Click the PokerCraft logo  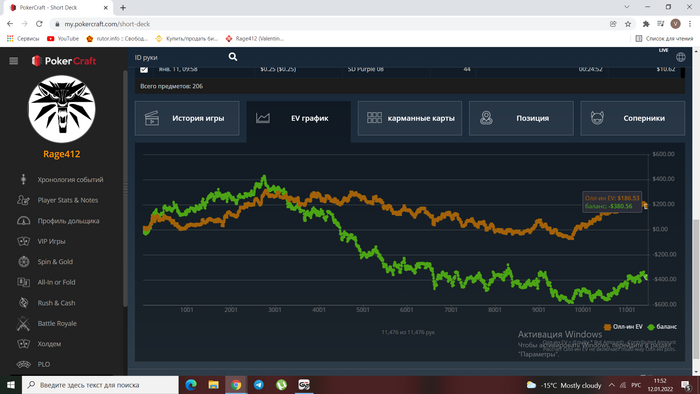coord(64,61)
